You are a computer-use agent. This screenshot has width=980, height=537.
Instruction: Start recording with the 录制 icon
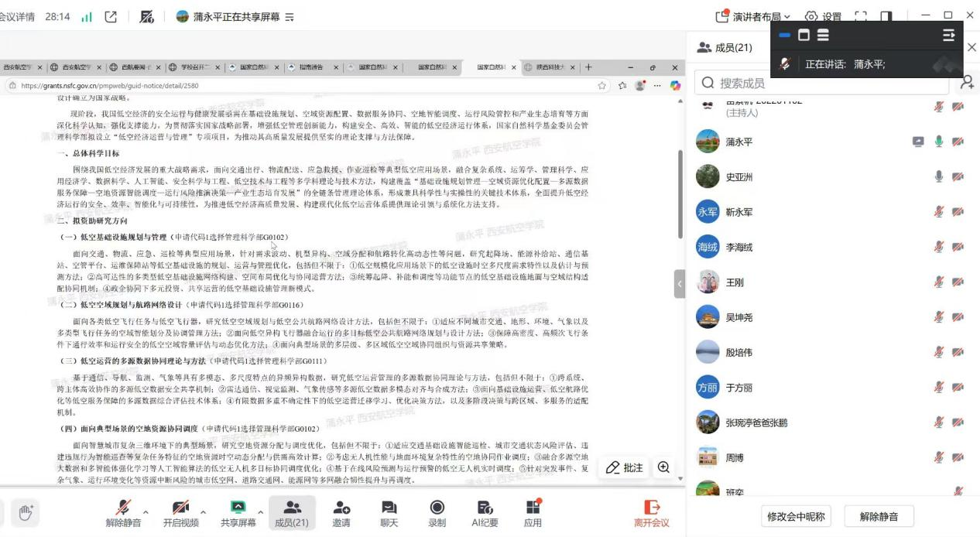(437, 514)
